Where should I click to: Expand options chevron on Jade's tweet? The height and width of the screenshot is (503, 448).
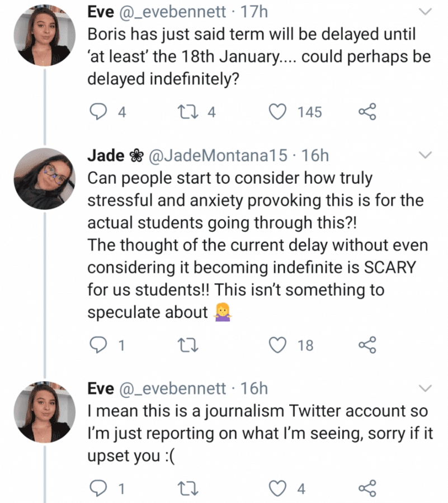point(426,155)
